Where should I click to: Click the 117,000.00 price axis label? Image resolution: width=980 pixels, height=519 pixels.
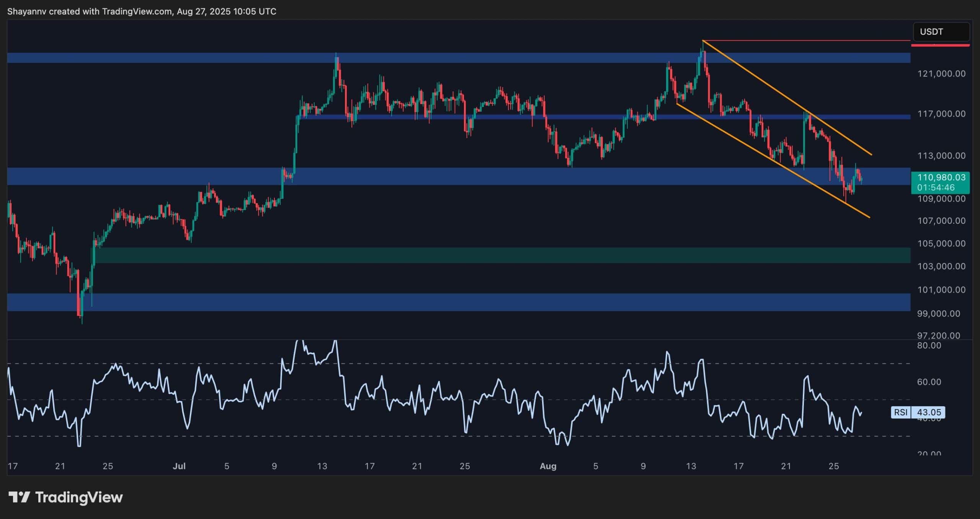click(941, 114)
